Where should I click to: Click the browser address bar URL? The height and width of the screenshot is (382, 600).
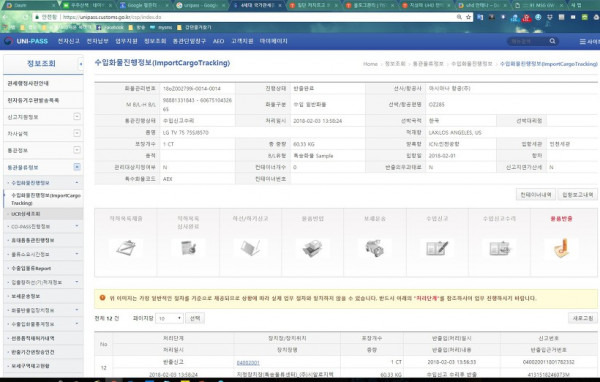click(x=112, y=17)
